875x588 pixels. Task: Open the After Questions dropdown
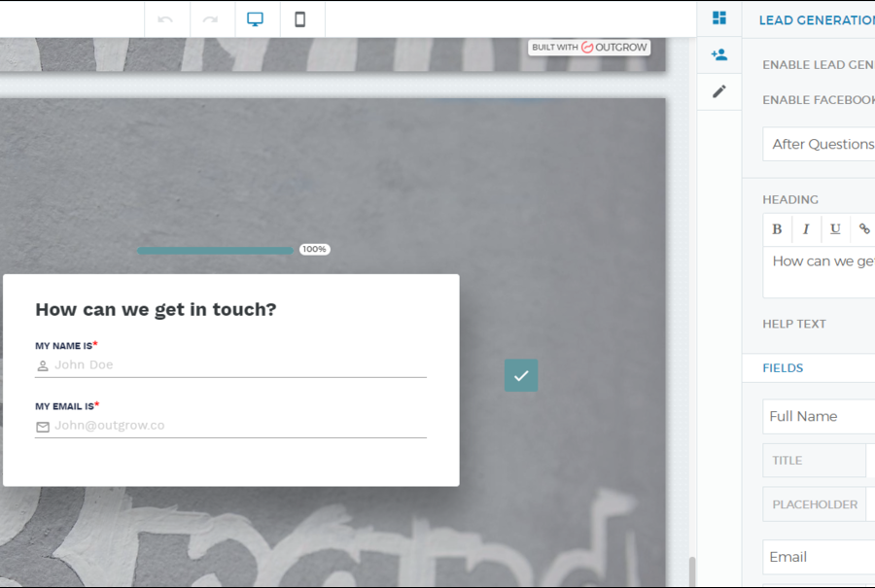tap(822, 144)
